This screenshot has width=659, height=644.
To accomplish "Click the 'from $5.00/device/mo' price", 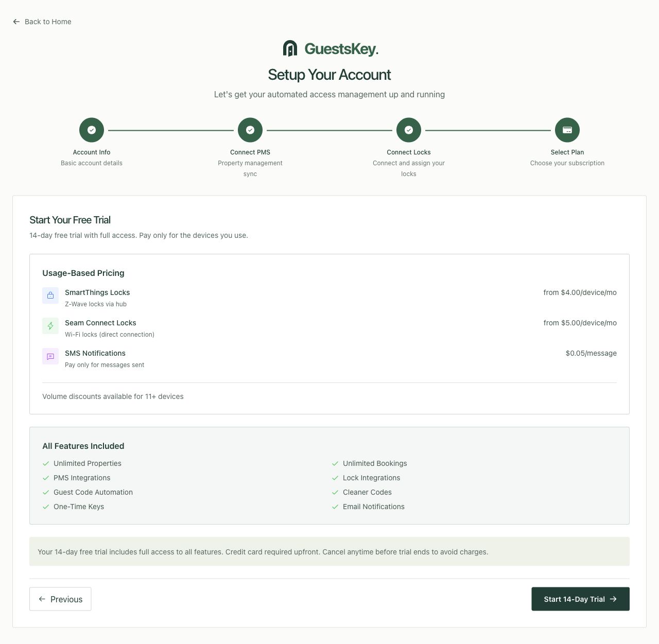I will pos(580,323).
